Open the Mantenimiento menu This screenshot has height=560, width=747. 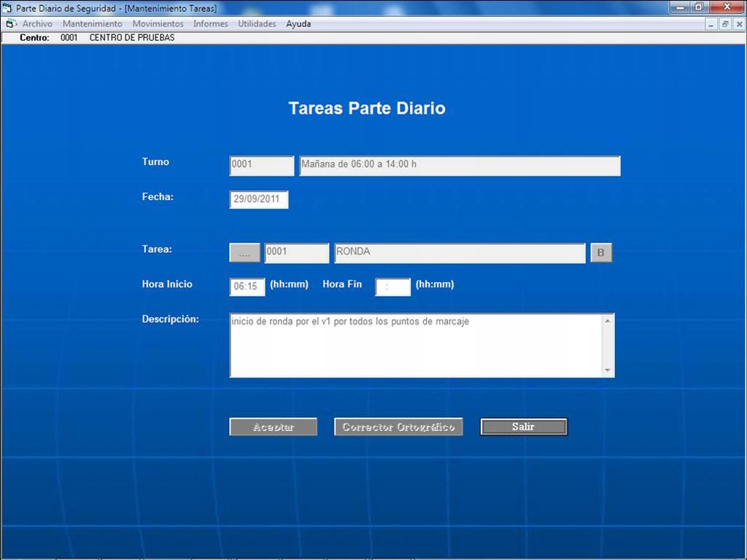point(93,24)
